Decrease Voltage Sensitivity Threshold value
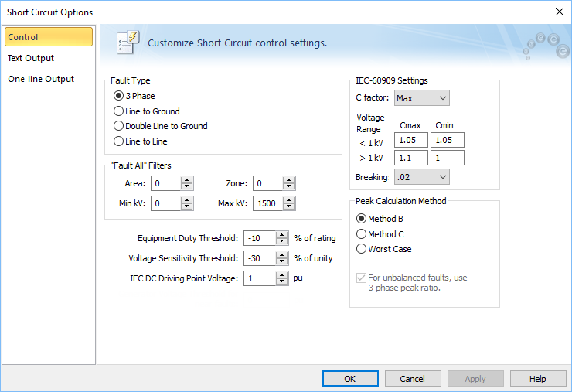This screenshot has width=572, height=392. tap(283, 261)
